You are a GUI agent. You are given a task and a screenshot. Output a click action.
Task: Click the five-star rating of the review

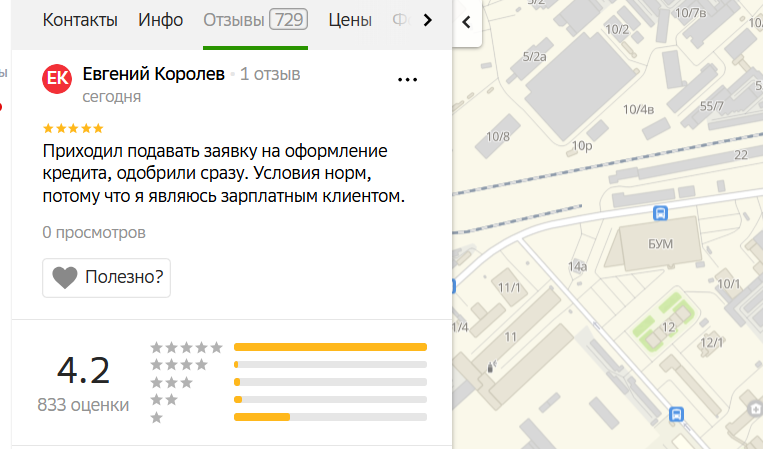pos(73,128)
